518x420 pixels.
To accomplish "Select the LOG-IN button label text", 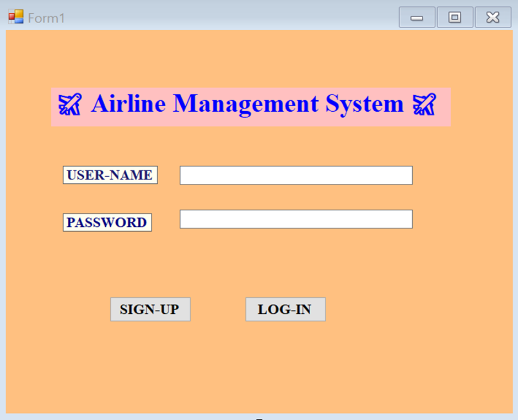I will click(285, 309).
